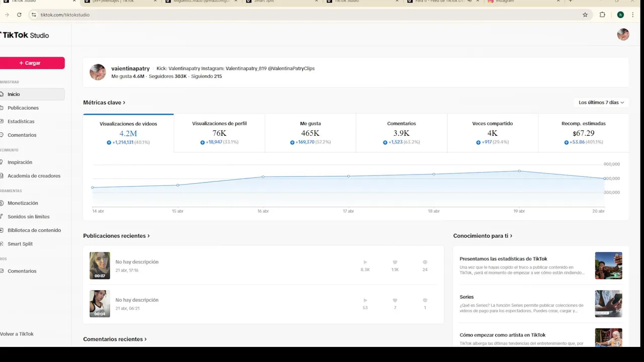Open account avatar menu in the header
The image size is (644, 362).
623,35
